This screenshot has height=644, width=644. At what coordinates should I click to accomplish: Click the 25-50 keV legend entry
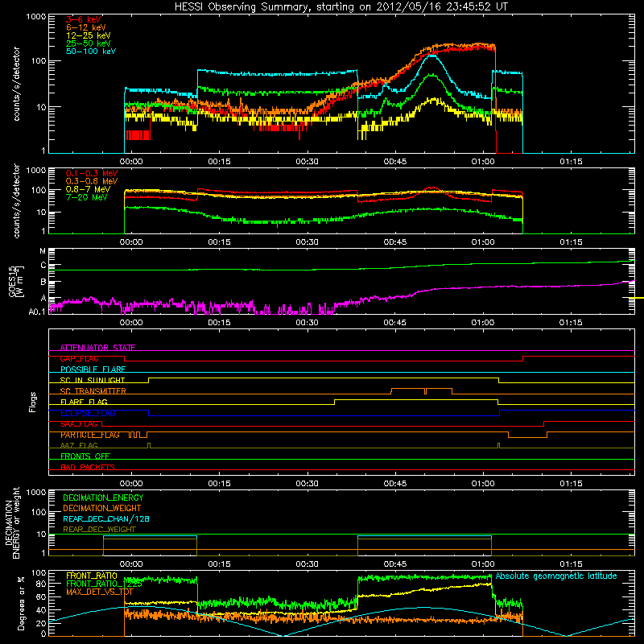tap(89, 43)
